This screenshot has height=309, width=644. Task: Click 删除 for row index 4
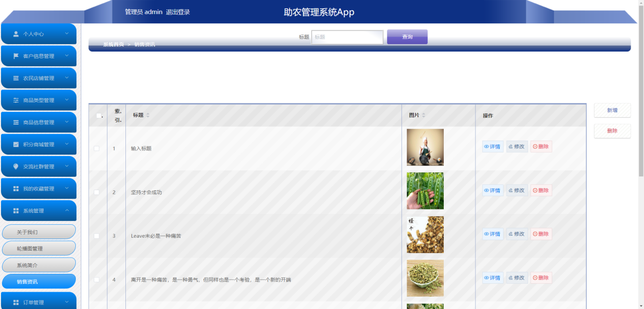(x=541, y=278)
